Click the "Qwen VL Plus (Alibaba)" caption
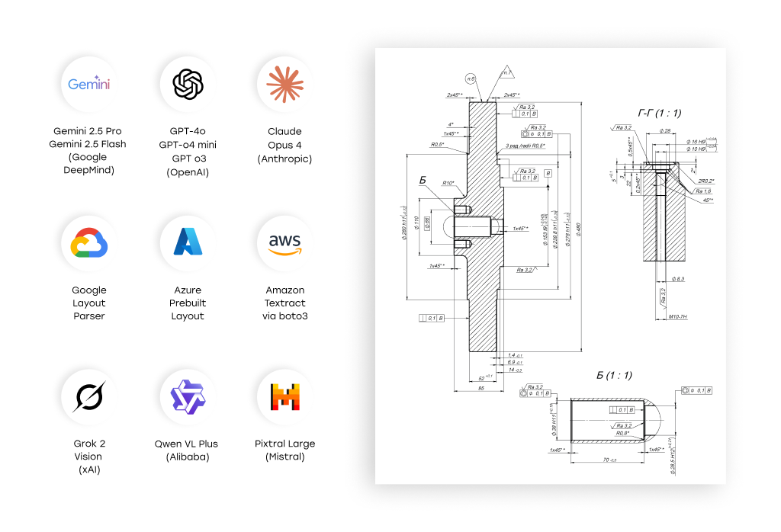The image size is (781, 532). (188, 450)
